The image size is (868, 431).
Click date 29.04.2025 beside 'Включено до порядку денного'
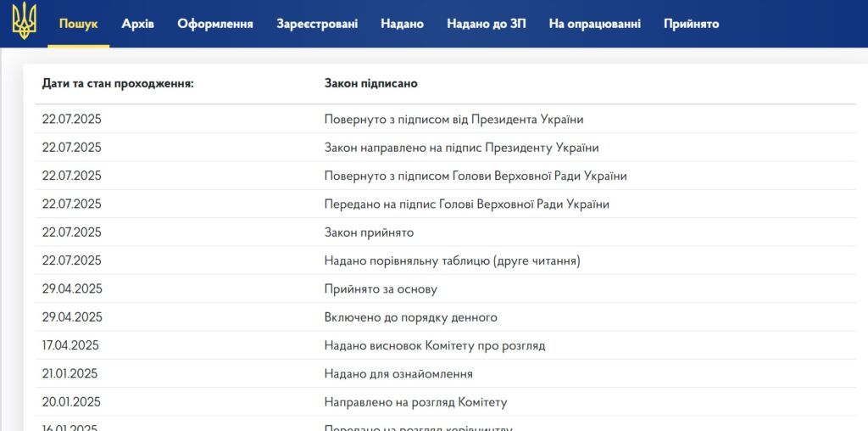(x=72, y=317)
